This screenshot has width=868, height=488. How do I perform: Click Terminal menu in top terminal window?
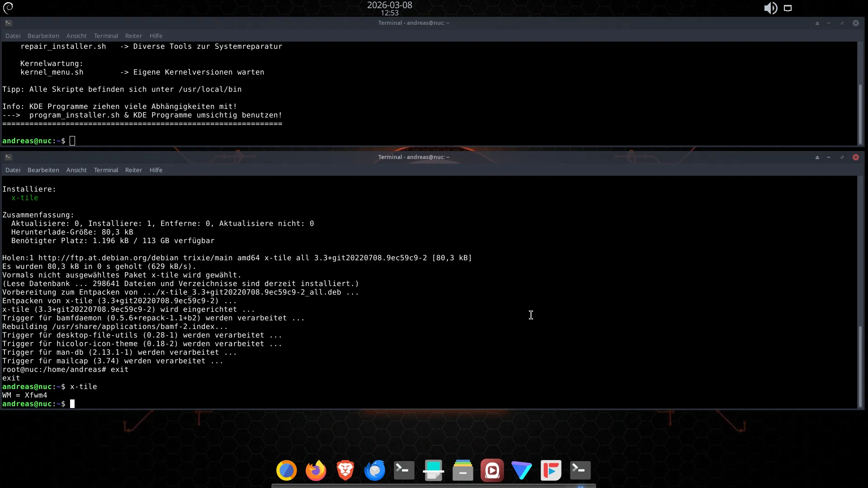click(x=106, y=36)
